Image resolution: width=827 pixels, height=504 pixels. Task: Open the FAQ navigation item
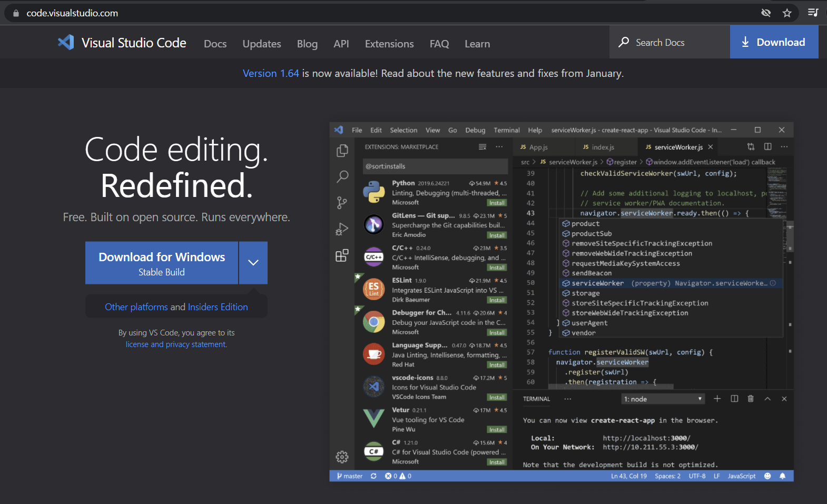tap(439, 44)
